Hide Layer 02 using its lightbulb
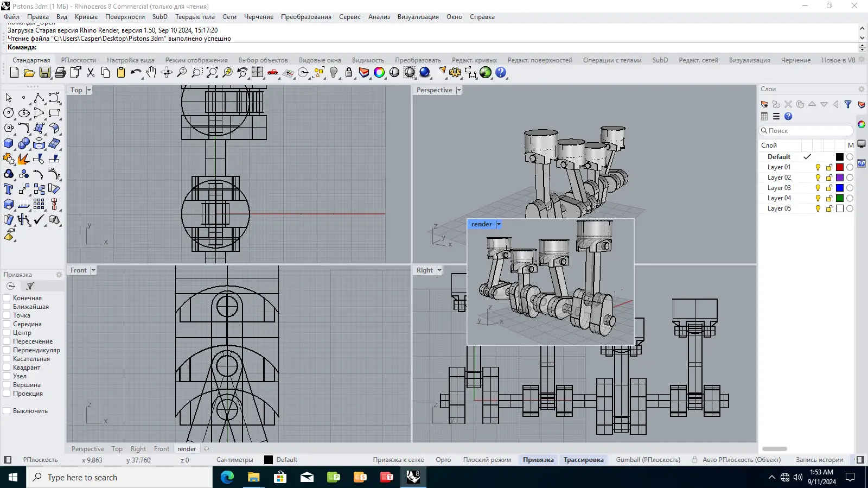The width and height of the screenshot is (868, 488). pyautogui.click(x=818, y=178)
